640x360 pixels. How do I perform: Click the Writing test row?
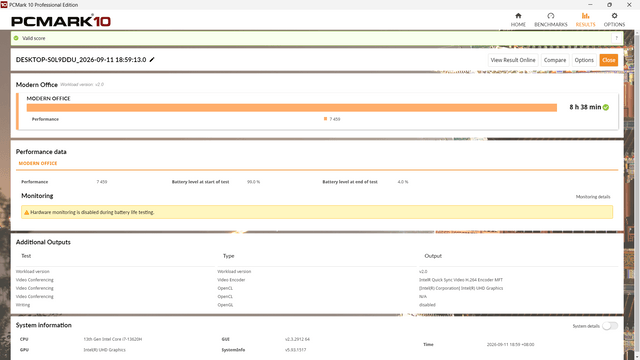coord(23,305)
